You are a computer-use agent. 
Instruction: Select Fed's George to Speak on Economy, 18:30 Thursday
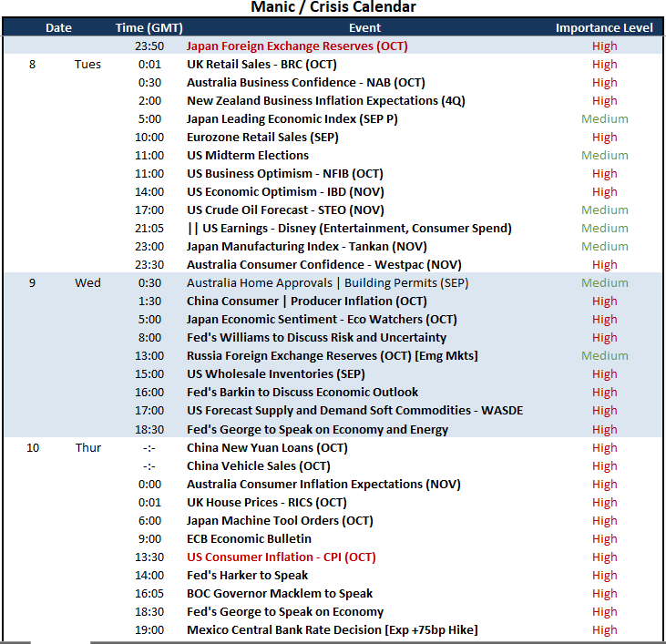click(285, 612)
